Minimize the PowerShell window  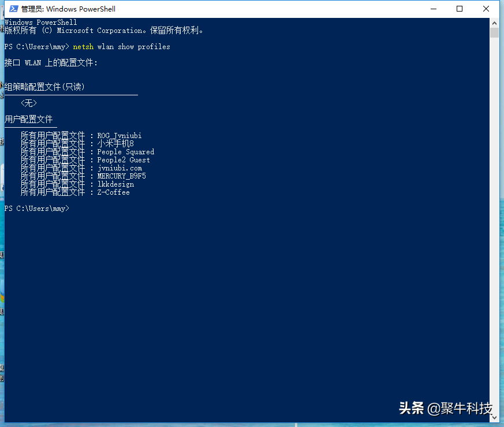click(434, 9)
